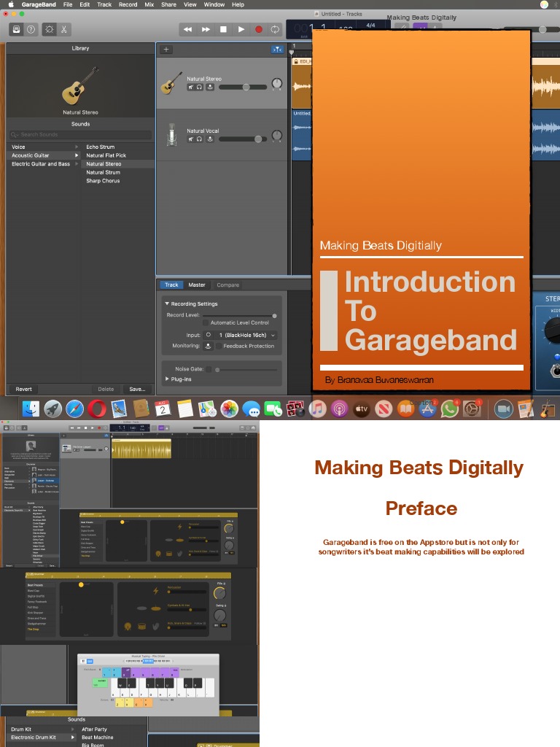Image resolution: width=560 pixels, height=747 pixels.
Task: Open the Mix menu
Action: click(x=149, y=4)
